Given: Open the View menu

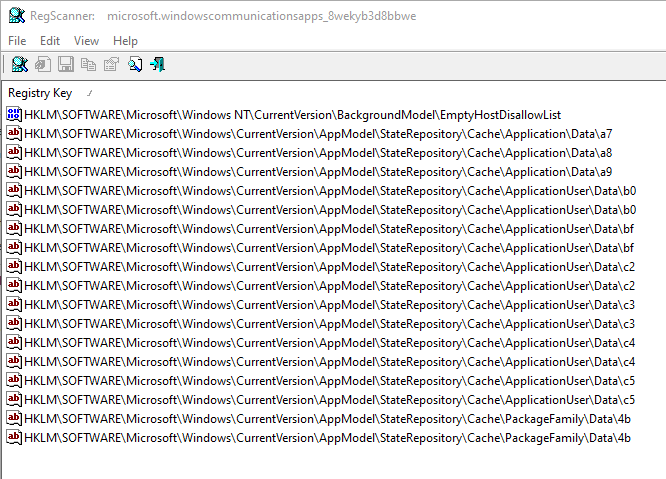Looking at the screenshot, I should point(86,41).
